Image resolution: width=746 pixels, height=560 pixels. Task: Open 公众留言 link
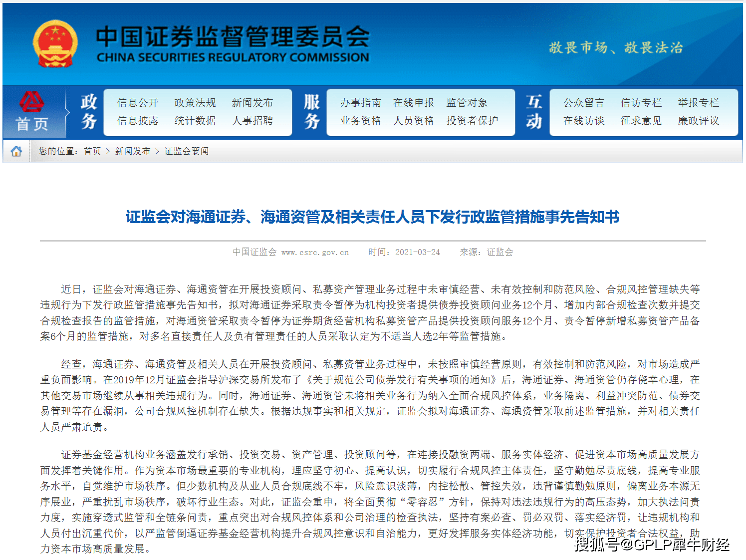coord(584,103)
